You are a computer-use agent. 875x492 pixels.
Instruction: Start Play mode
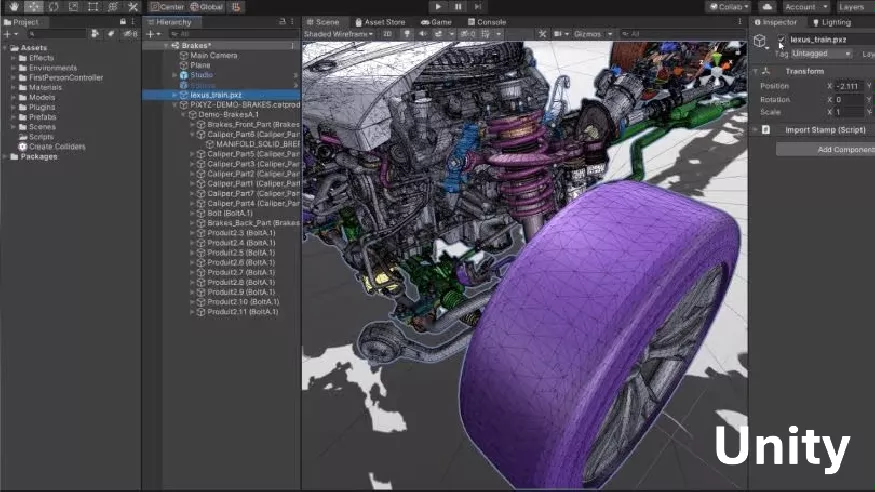tap(438, 7)
